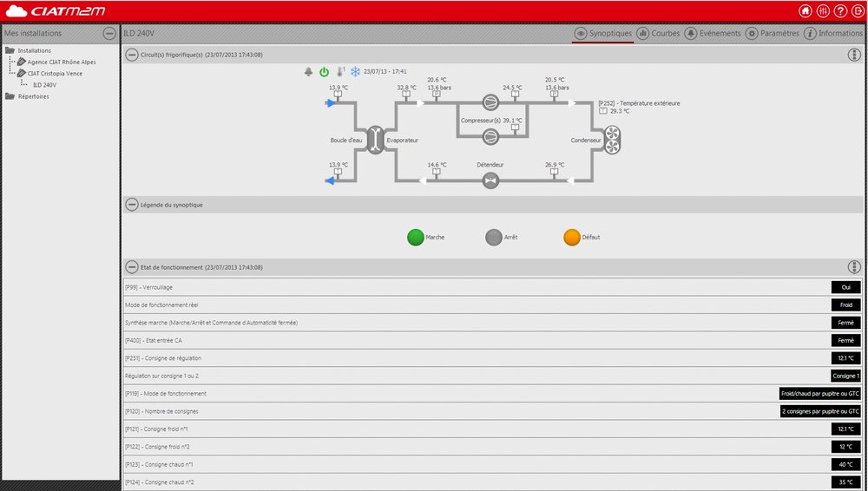Click the P119 Mode de fonctionnement label
This screenshot has width=868, height=491.
click(166, 394)
